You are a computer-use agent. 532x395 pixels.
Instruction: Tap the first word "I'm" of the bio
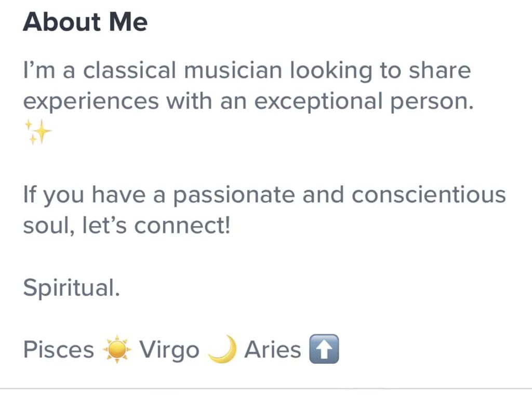coord(39,71)
